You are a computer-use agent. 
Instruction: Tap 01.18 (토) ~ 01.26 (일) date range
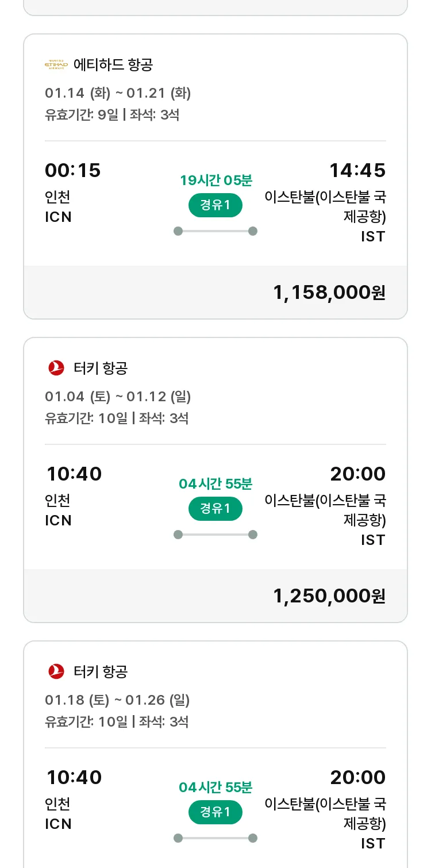pyautogui.click(x=117, y=700)
